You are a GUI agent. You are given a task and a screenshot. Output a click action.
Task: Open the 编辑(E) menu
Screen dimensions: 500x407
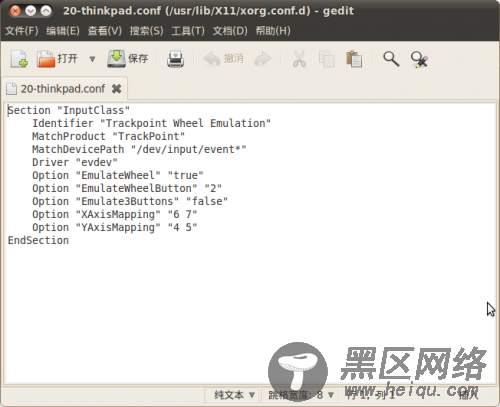63,31
